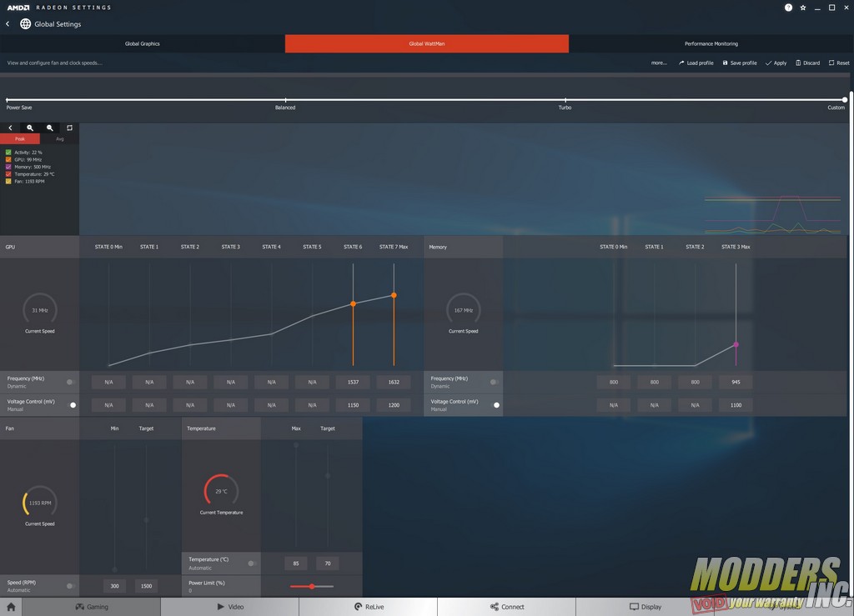The image size is (854, 616).
Task: Open the Connect section in bottom bar
Action: (x=507, y=607)
